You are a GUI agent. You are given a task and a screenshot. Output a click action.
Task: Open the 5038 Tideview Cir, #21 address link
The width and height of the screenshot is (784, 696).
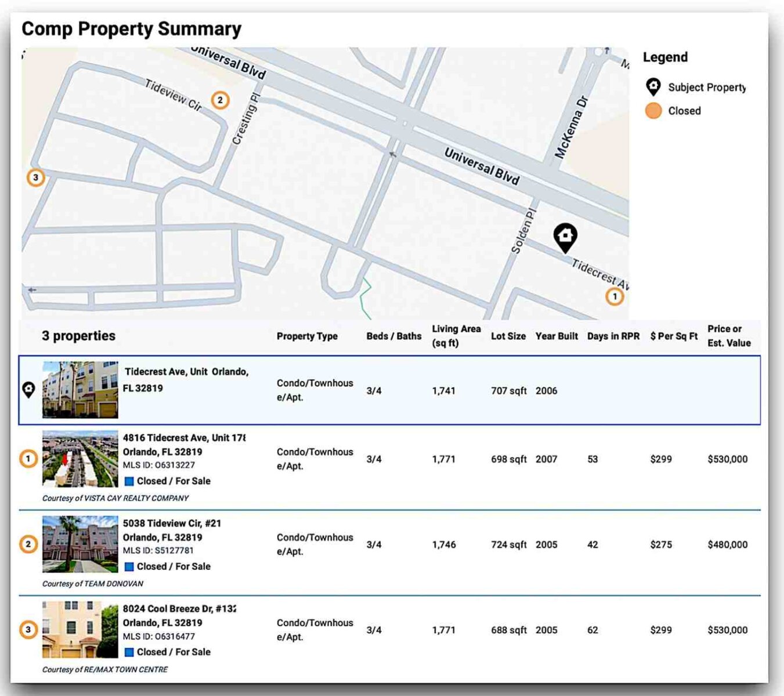point(172,523)
